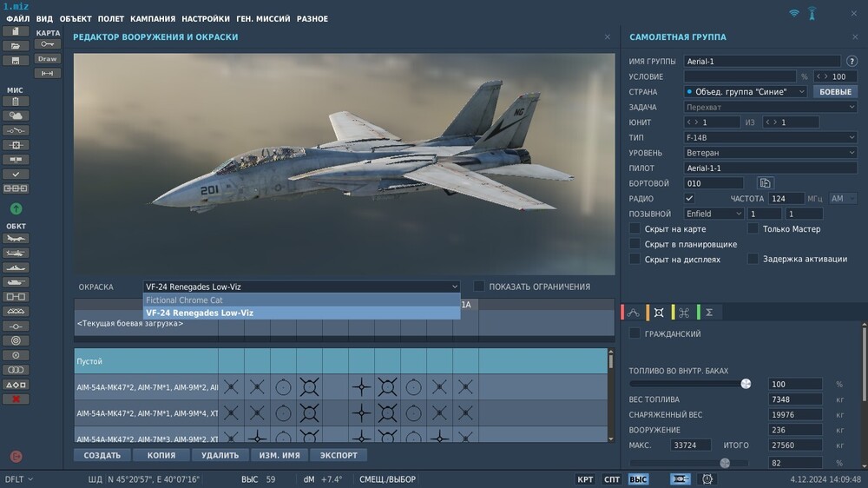Choose the shapes template tool icon
This screenshot has width=868, height=488.
(16, 385)
